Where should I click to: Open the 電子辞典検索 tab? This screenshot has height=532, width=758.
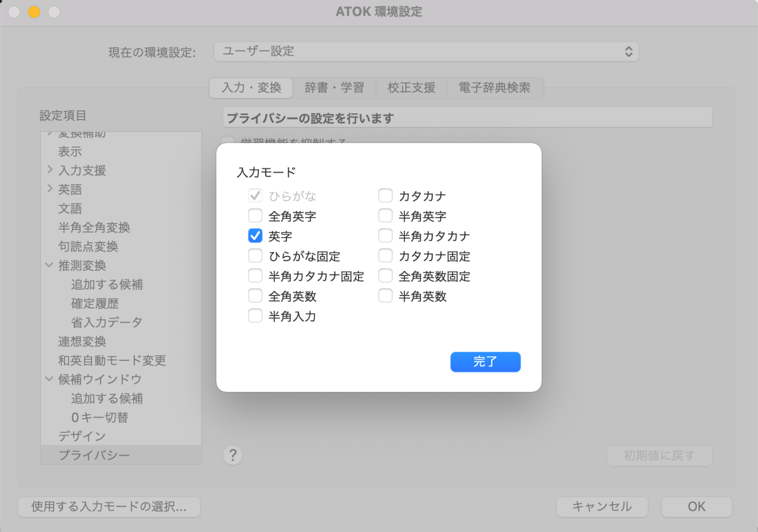coord(494,88)
